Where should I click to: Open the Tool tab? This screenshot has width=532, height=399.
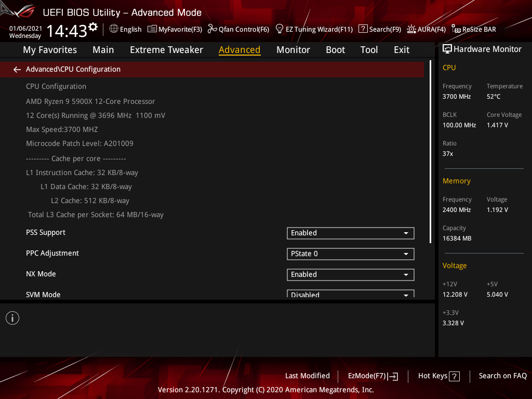point(369,50)
